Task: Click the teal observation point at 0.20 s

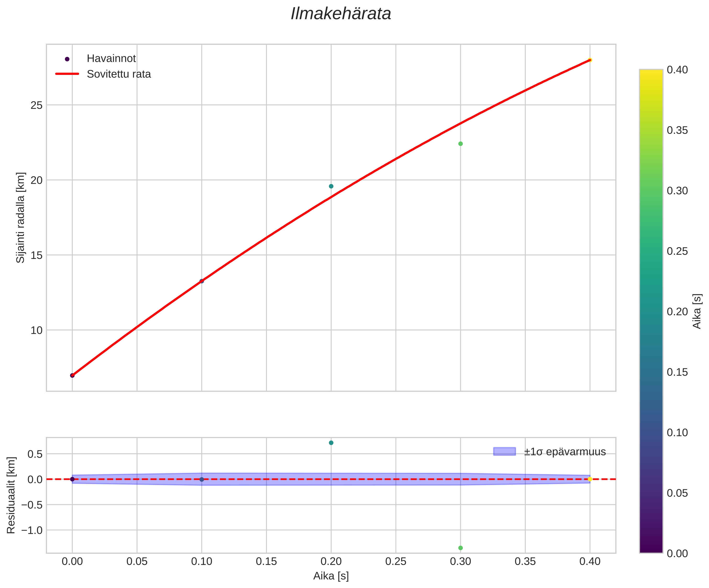Action: tap(331, 186)
